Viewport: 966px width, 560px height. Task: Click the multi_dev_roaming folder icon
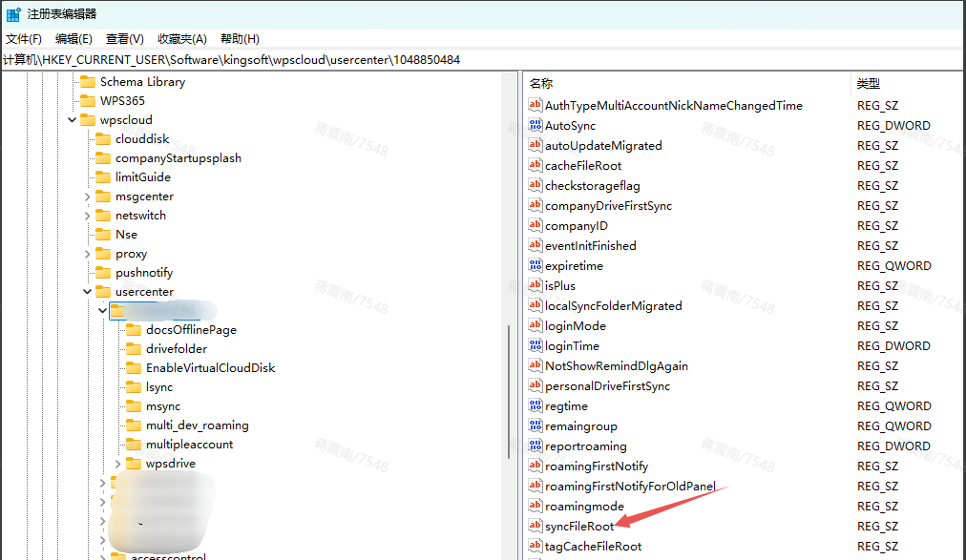click(134, 425)
